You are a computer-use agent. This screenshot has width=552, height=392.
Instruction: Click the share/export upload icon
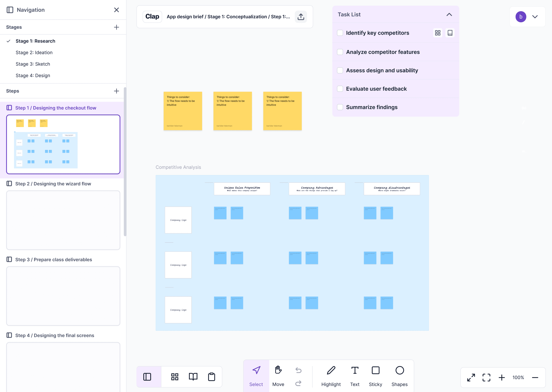[x=301, y=17]
